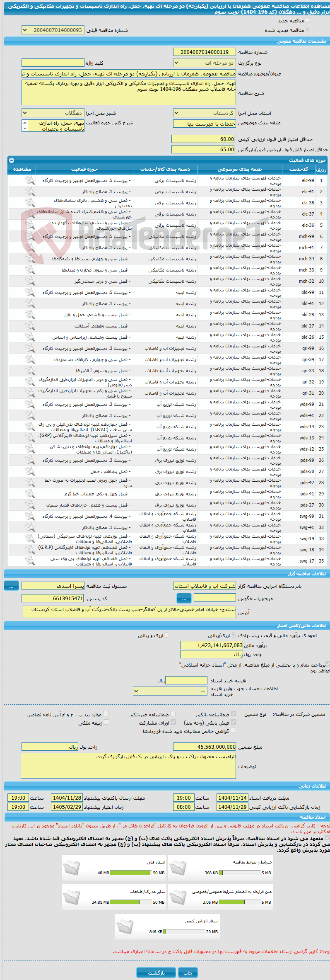Open view icon for row wds-99
Viewport: 330px width, 980px height.
pos(30,404)
